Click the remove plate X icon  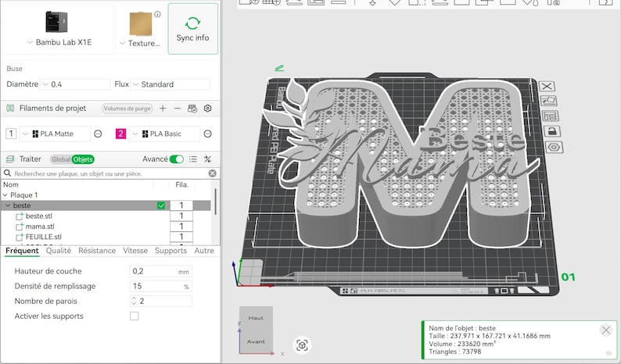[547, 86]
